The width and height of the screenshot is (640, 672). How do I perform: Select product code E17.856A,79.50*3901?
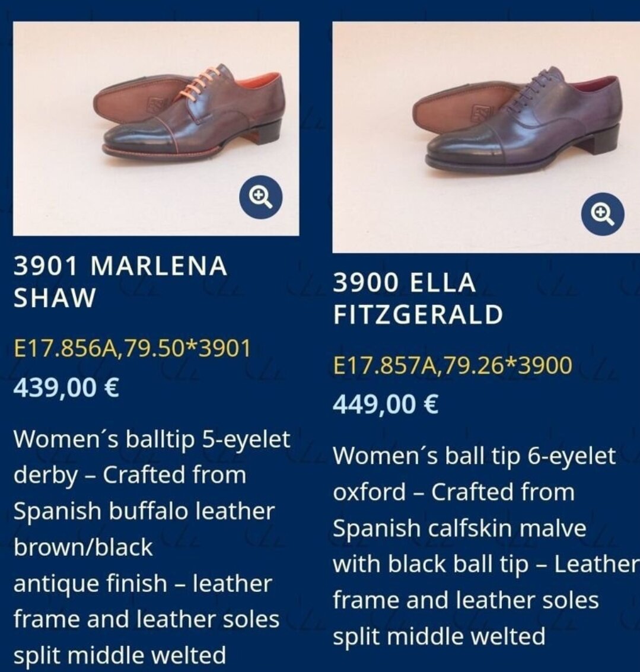(x=132, y=348)
